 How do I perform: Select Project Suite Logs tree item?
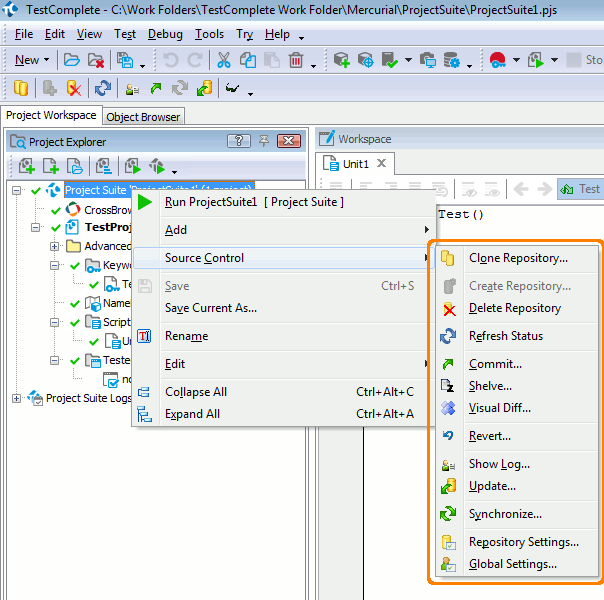pos(89,398)
